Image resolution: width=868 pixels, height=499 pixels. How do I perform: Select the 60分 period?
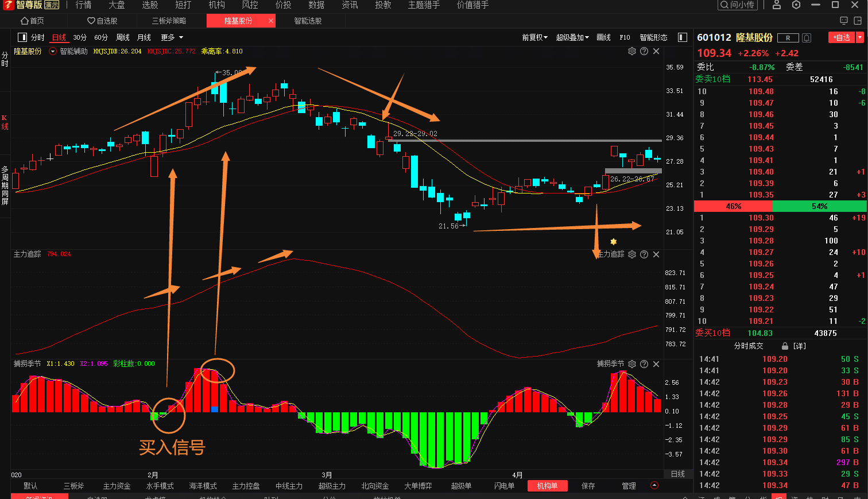[101, 37]
